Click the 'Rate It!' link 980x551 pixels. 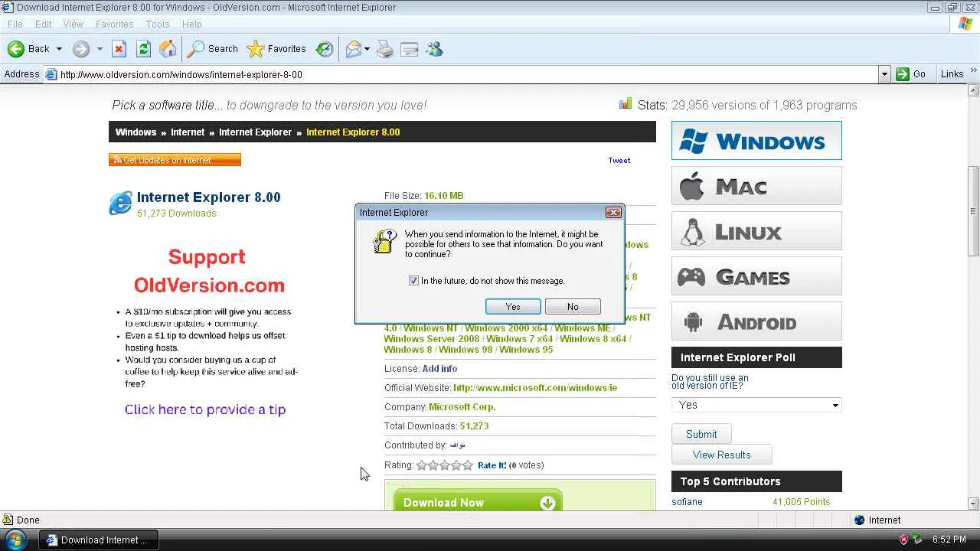[492, 465]
